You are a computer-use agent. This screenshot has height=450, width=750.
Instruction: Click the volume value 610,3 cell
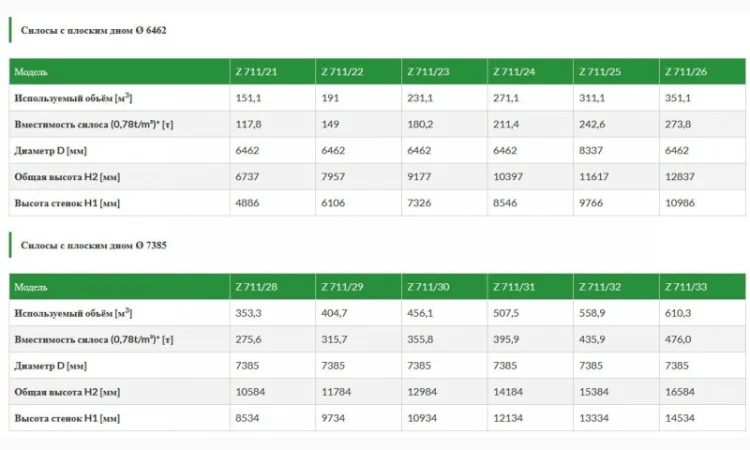click(677, 313)
